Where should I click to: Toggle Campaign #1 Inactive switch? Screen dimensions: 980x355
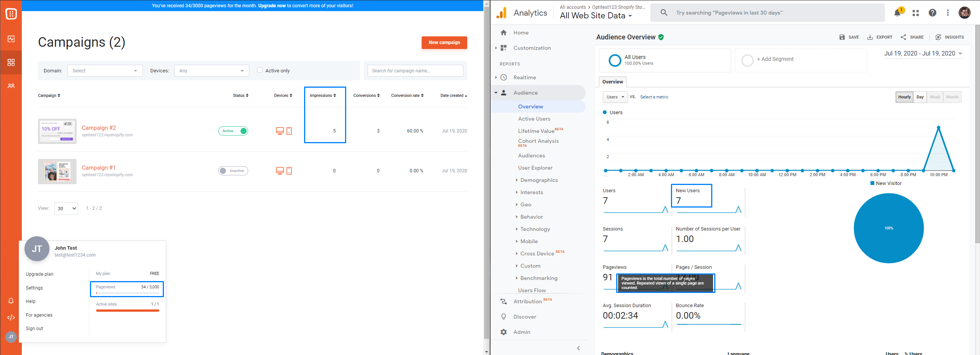point(233,171)
